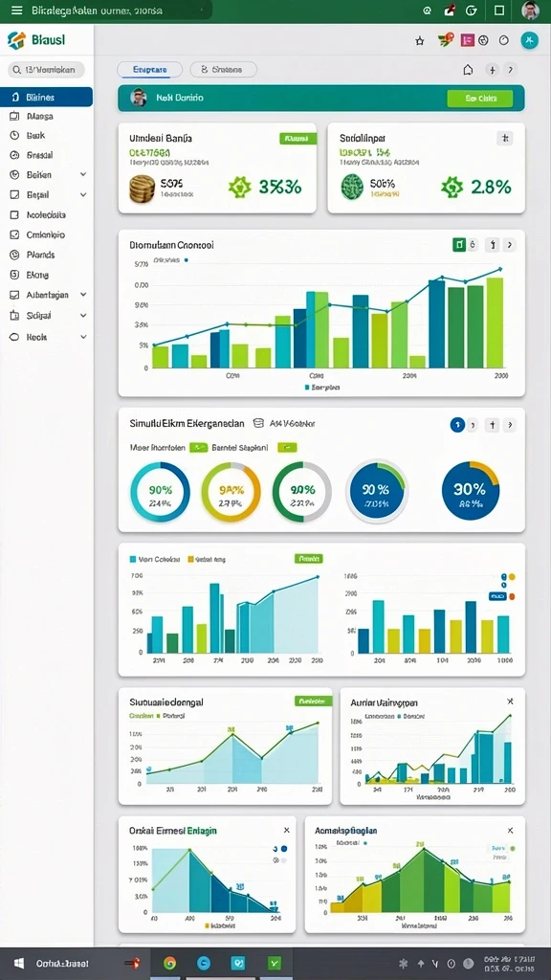
Task: Click the green chart-type icon in the Dtomutann chart
Action: [458, 245]
